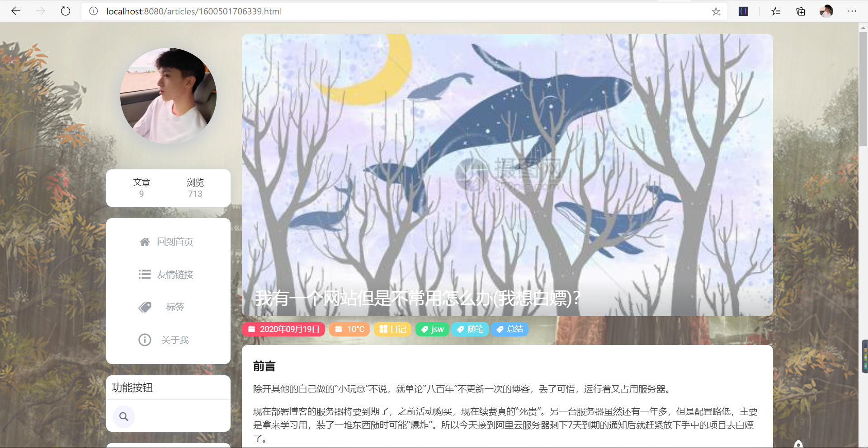Select the jsw tag

pos(433,329)
